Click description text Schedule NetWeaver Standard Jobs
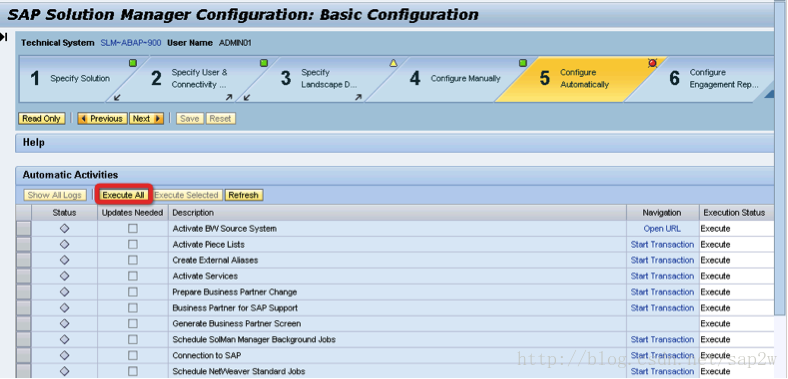This screenshot has height=379, width=788. pyautogui.click(x=239, y=371)
